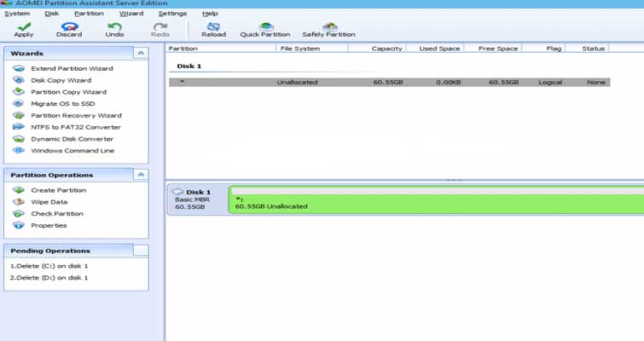Collapse the Partition Operations panel
644x341 pixels.
pos(141,175)
